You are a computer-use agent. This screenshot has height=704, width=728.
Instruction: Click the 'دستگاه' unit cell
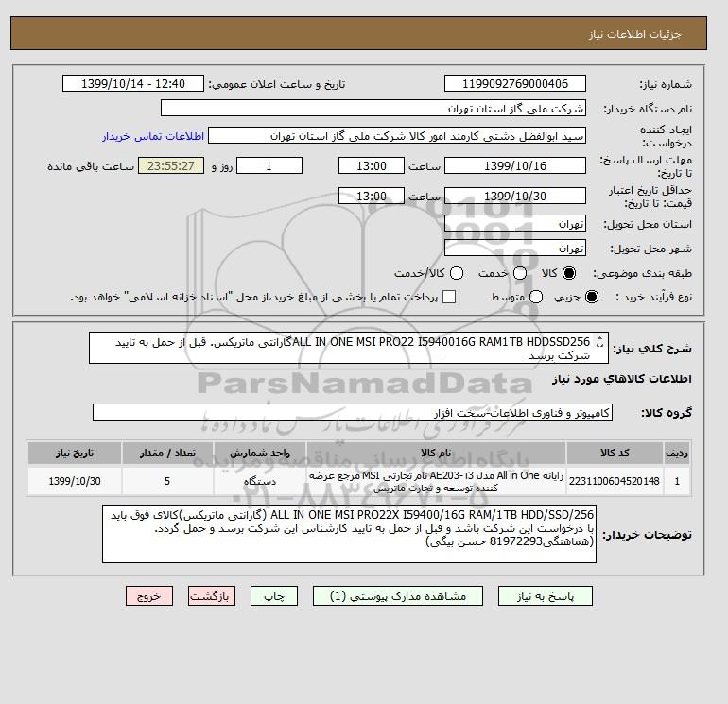260,481
